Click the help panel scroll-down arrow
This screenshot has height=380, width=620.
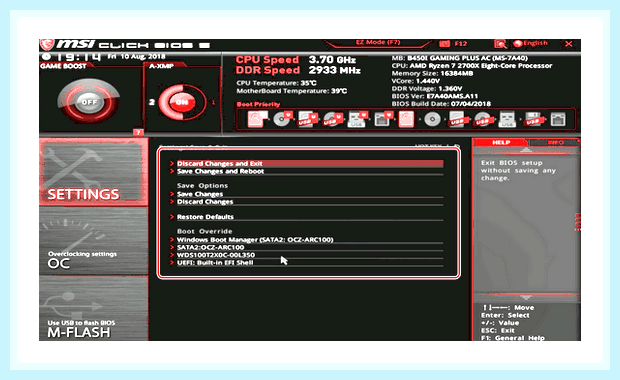click(x=525, y=297)
